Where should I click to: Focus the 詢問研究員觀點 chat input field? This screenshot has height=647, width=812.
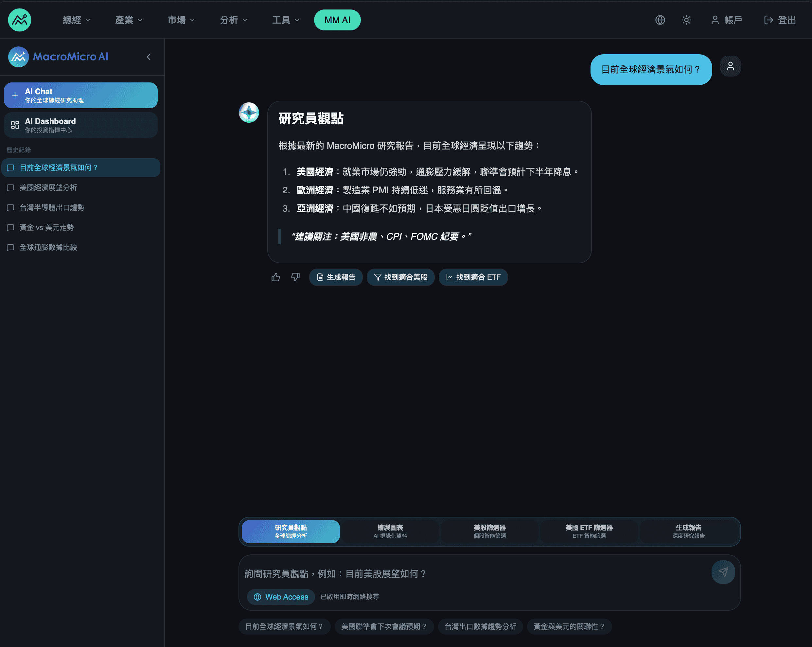475,573
